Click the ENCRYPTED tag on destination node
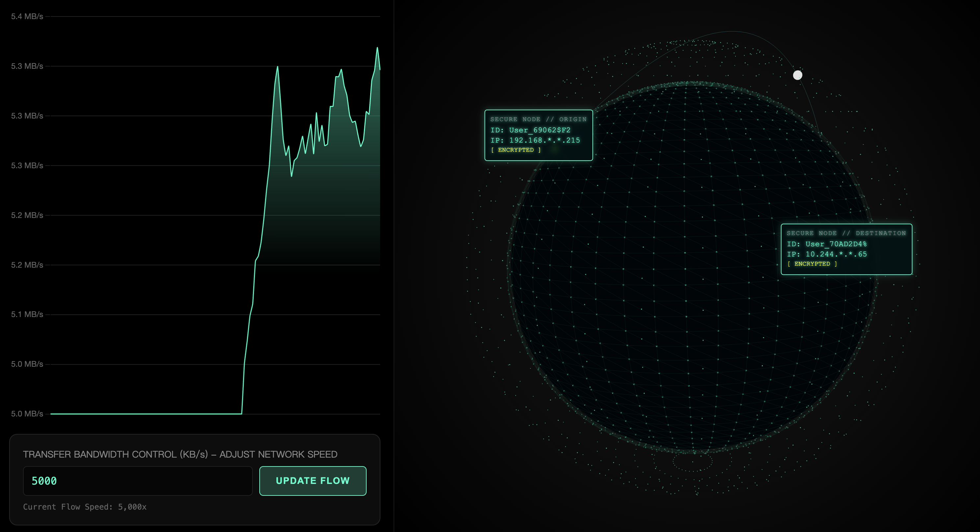Screen dimensions: 980x532 point(812,264)
